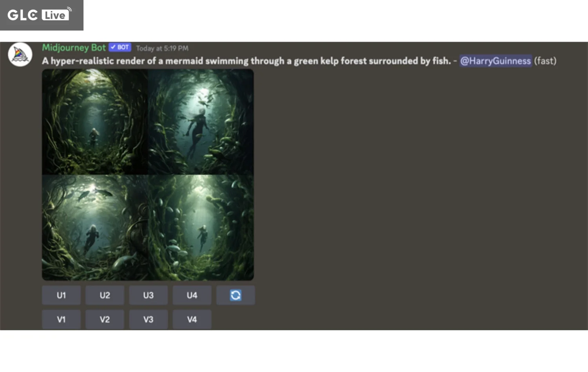Click the (fast) mode label
The height and width of the screenshot is (372, 588).
click(545, 61)
